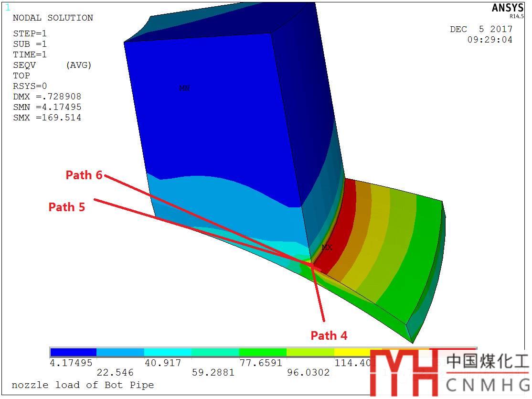The width and height of the screenshot is (532, 399).
Task: Click the legend value 77.6591
Action: coord(261,363)
